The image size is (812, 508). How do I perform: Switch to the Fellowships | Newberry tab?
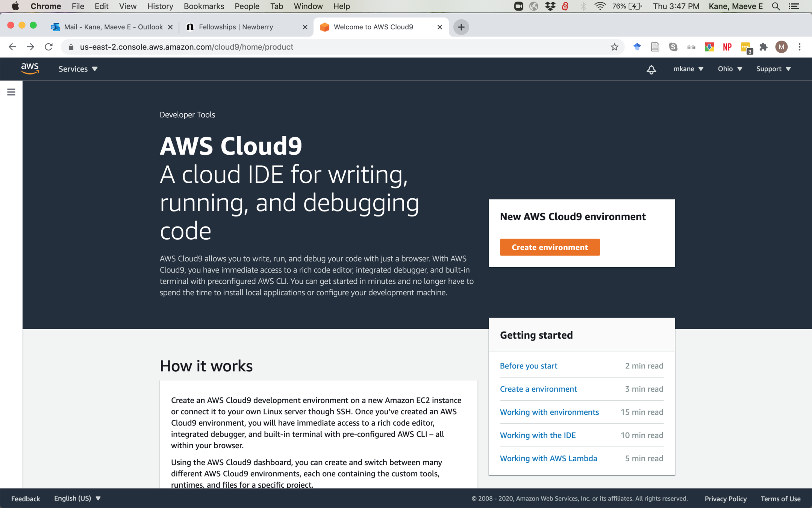(236, 27)
